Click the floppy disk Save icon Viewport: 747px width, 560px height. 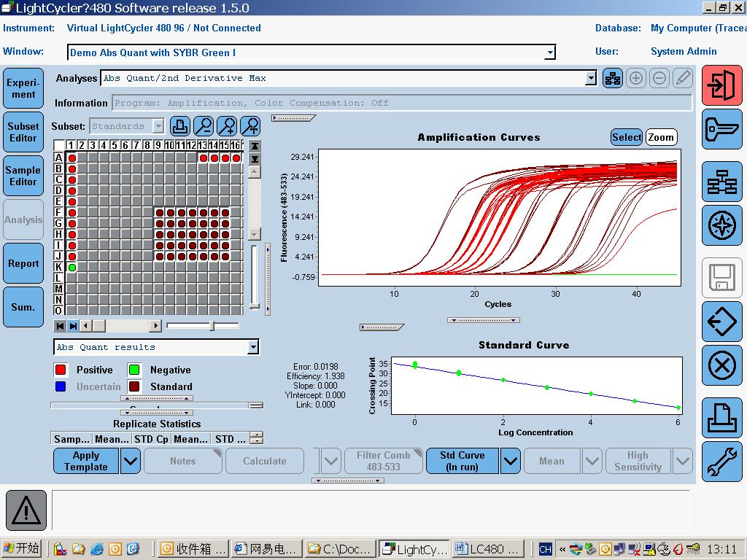(721, 278)
